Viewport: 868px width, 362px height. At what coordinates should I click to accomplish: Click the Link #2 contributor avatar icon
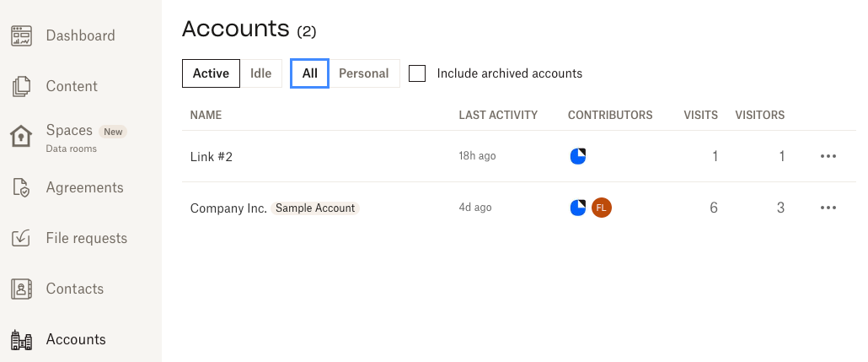click(577, 156)
